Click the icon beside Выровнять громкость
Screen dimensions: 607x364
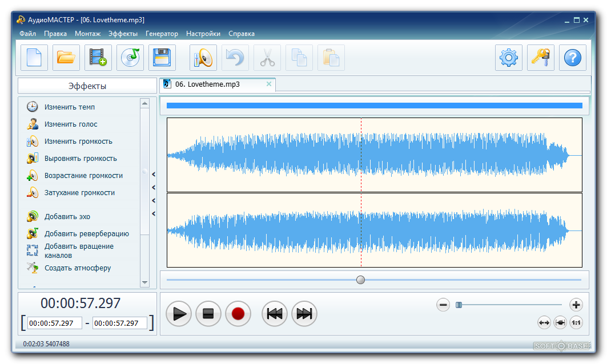[33, 158]
